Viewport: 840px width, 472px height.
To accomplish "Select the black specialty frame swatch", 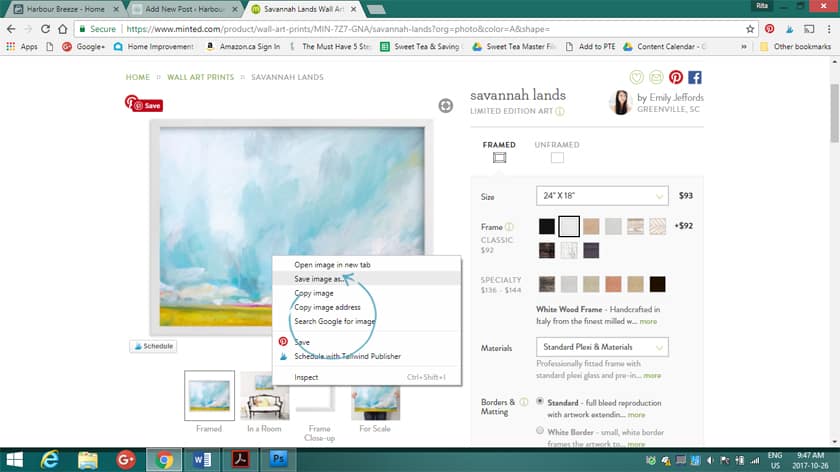I will pyautogui.click(x=657, y=284).
